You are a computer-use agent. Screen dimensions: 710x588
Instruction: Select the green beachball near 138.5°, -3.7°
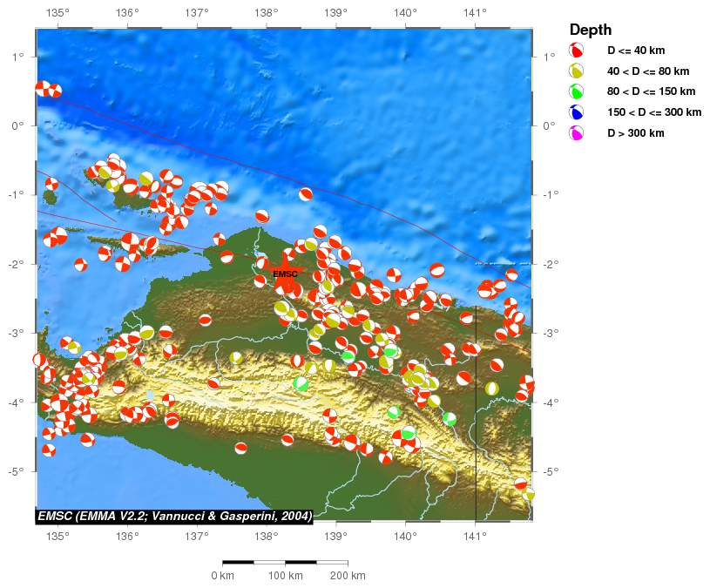click(x=301, y=383)
